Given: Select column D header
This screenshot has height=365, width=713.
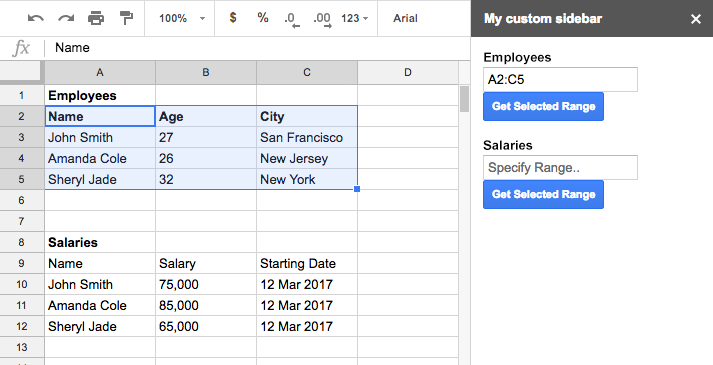Looking at the screenshot, I should click(408, 72).
